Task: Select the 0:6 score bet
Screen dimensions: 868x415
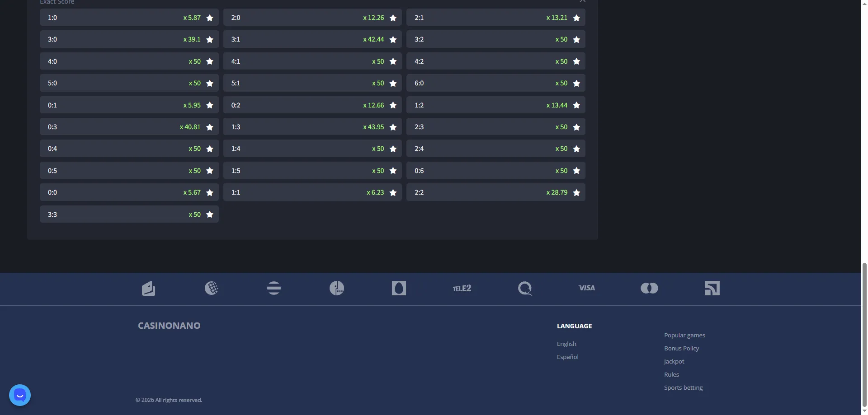Action: [x=496, y=171]
